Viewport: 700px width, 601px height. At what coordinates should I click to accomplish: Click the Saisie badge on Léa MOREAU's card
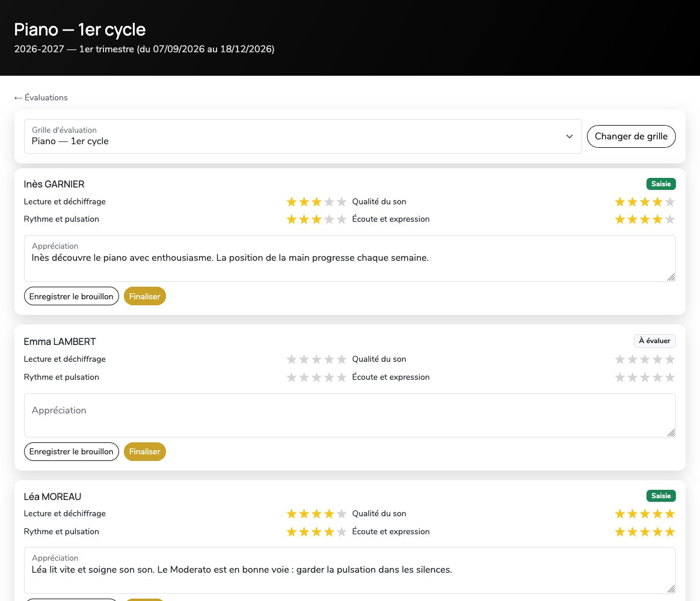(x=661, y=496)
